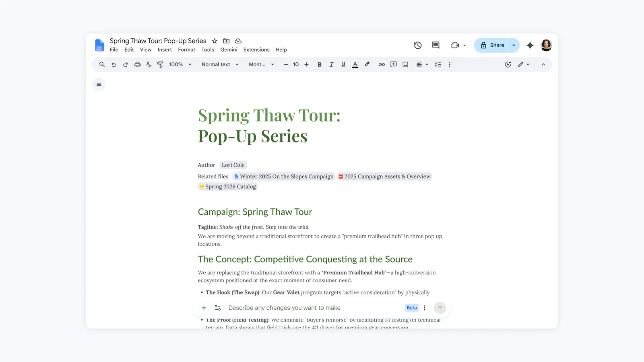This screenshot has height=362, width=644.
Task: Show document outline tabs button
Action: coord(99,84)
